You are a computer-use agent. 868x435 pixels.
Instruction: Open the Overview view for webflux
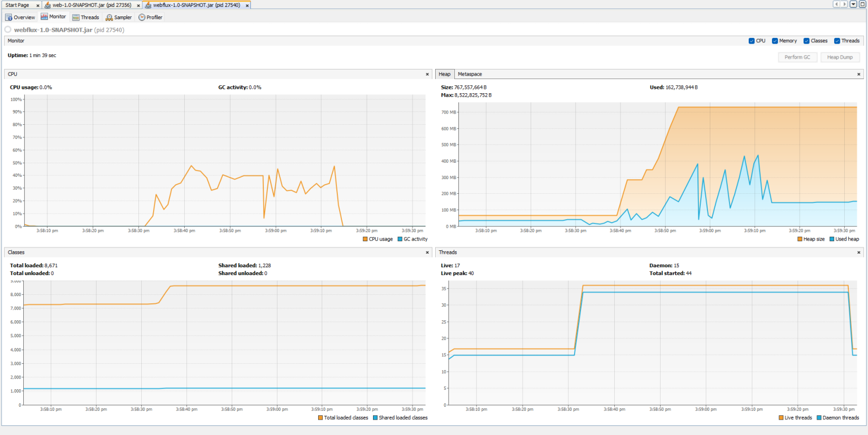click(x=20, y=17)
